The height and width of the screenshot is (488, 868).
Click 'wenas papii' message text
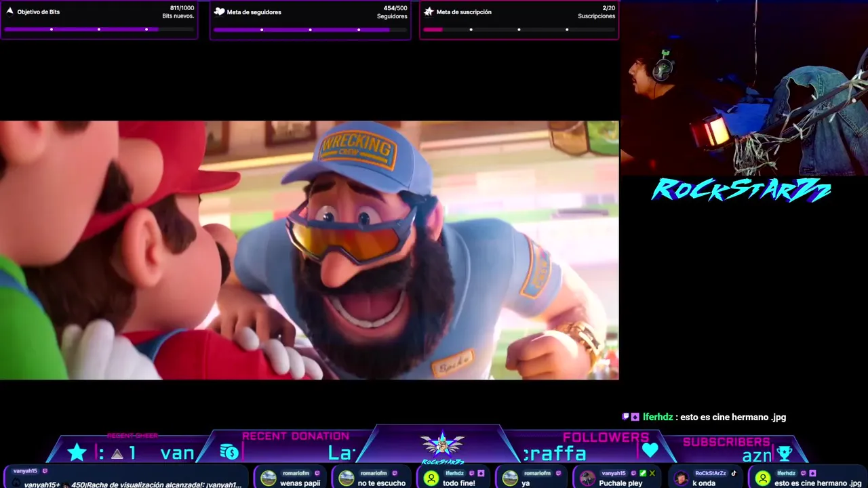[300, 483]
